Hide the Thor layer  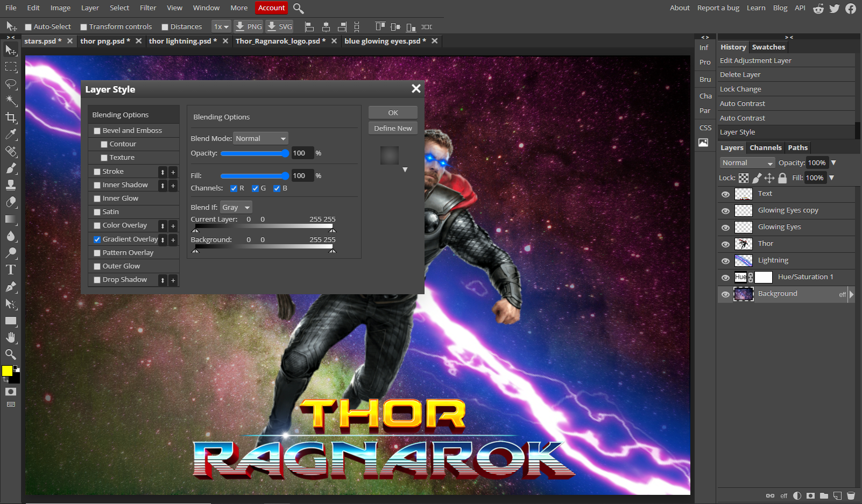tap(725, 244)
